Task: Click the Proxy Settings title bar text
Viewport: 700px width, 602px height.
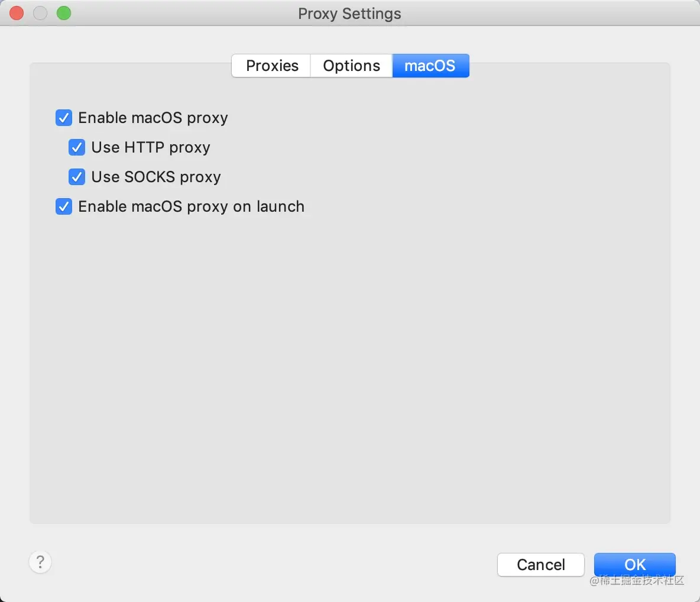Action: (x=349, y=14)
